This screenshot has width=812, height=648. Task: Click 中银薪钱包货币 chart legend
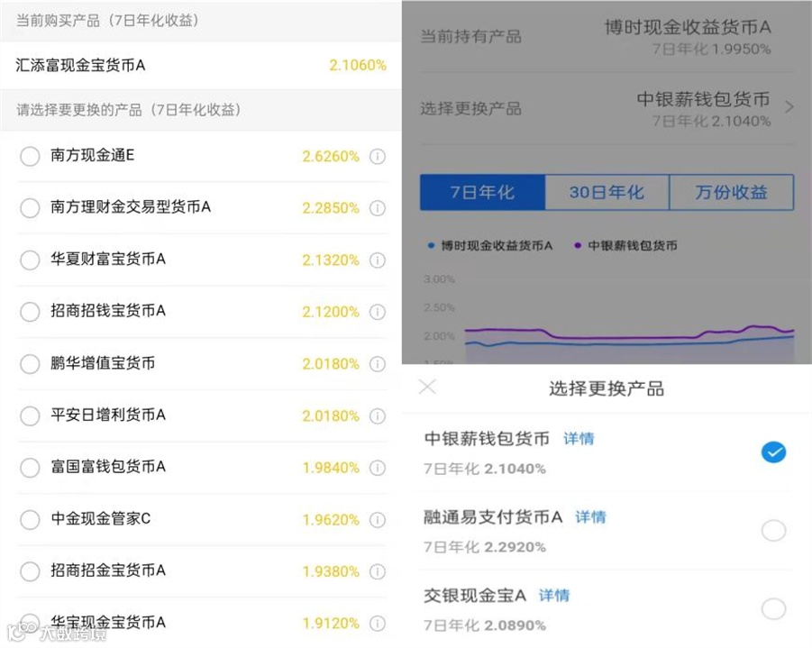tap(626, 245)
